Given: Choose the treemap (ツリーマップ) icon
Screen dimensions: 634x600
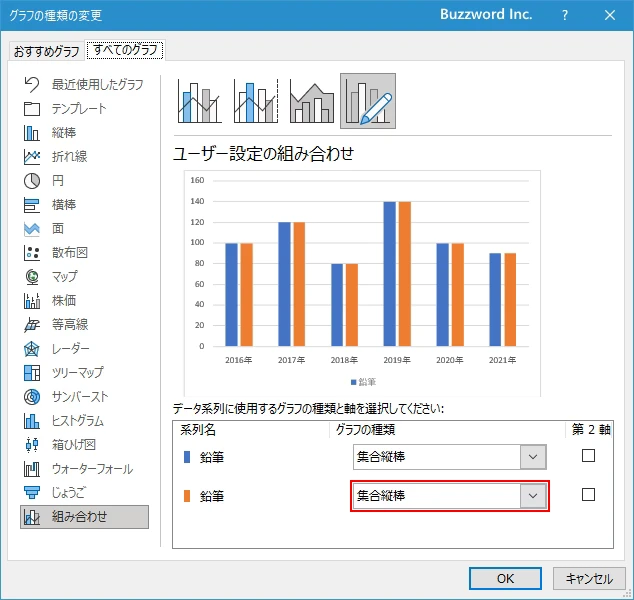Looking at the screenshot, I should 32,373.
